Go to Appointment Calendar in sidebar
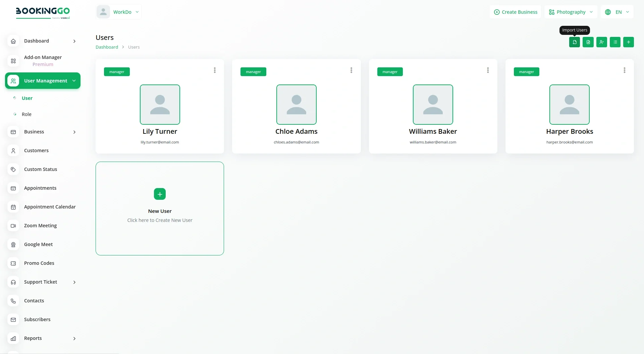This screenshot has width=644, height=354. [50, 207]
